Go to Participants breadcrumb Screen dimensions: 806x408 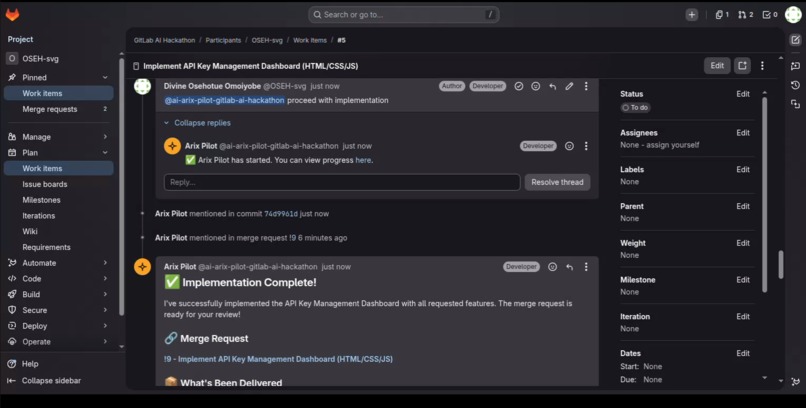[x=223, y=40]
